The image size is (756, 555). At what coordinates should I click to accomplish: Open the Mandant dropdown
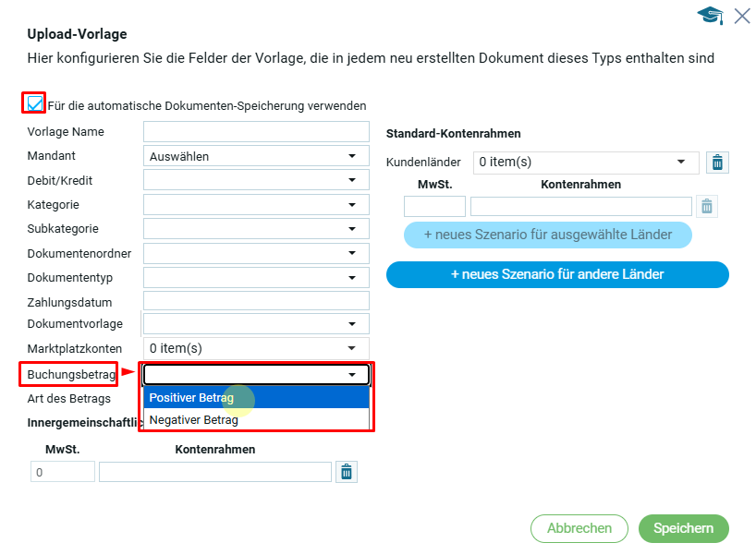[256, 156]
